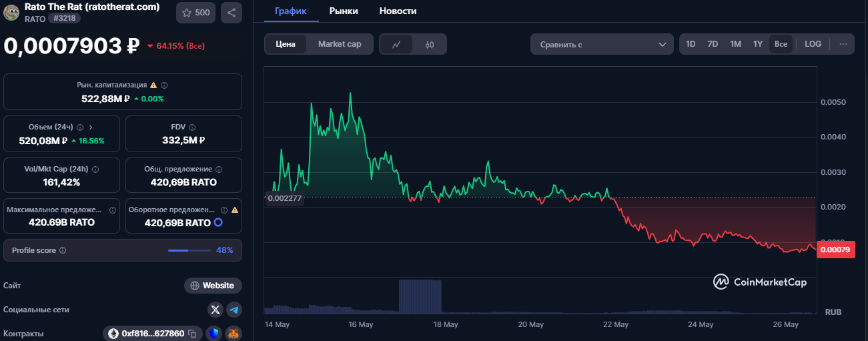Click the 0.0050 price axis label
This screenshot has height=341, width=868.
[833, 102]
